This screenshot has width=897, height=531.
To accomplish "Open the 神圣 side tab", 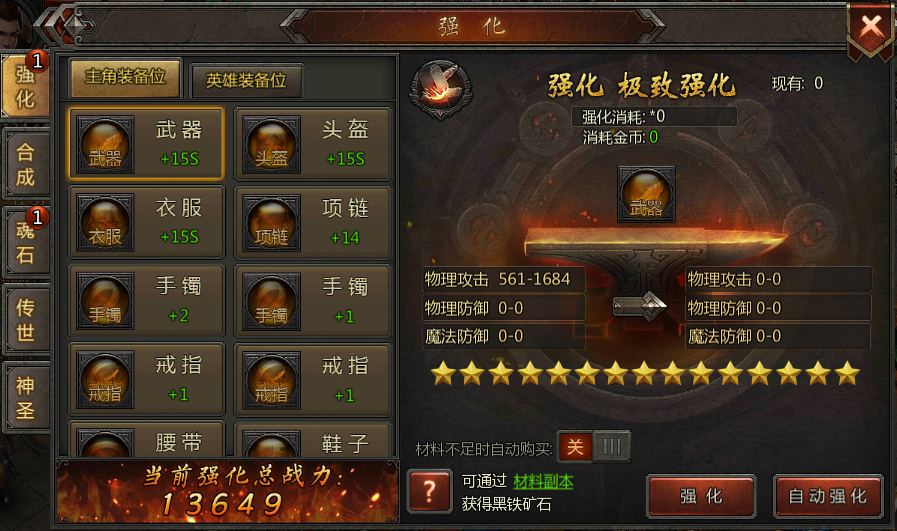I will tap(25, 398).
